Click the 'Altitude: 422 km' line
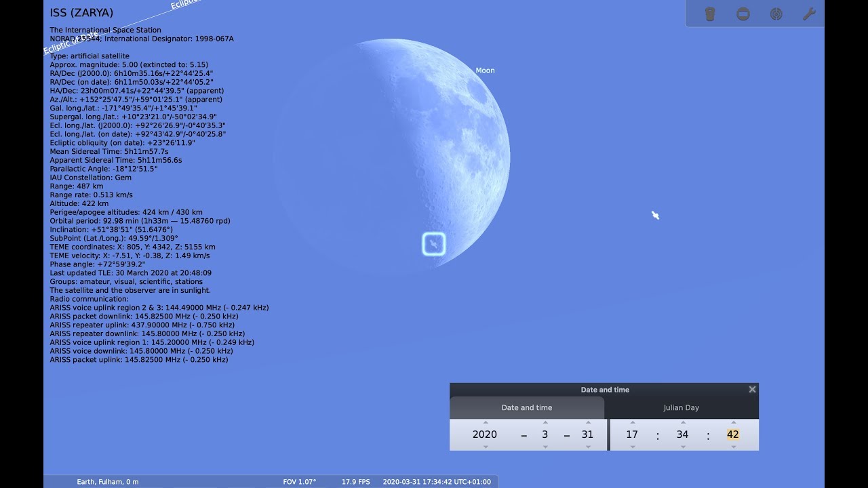868x488 pixels. (x=79, y=203)
